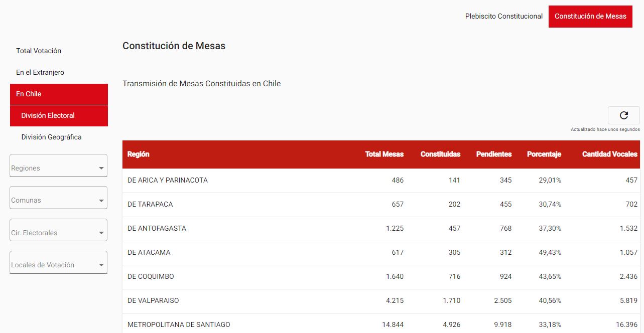Click the Región column header
644x333 pixels.
click(139, 154)
